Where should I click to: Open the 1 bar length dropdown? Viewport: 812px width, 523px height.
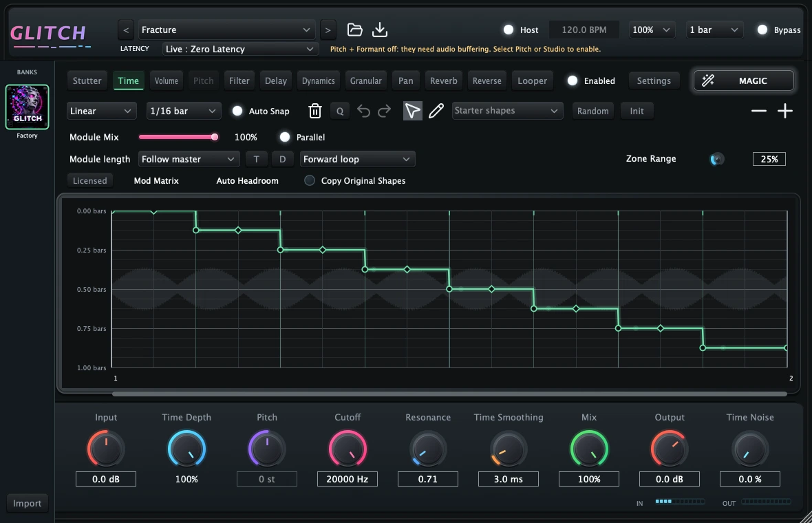[x=714, y=30]
